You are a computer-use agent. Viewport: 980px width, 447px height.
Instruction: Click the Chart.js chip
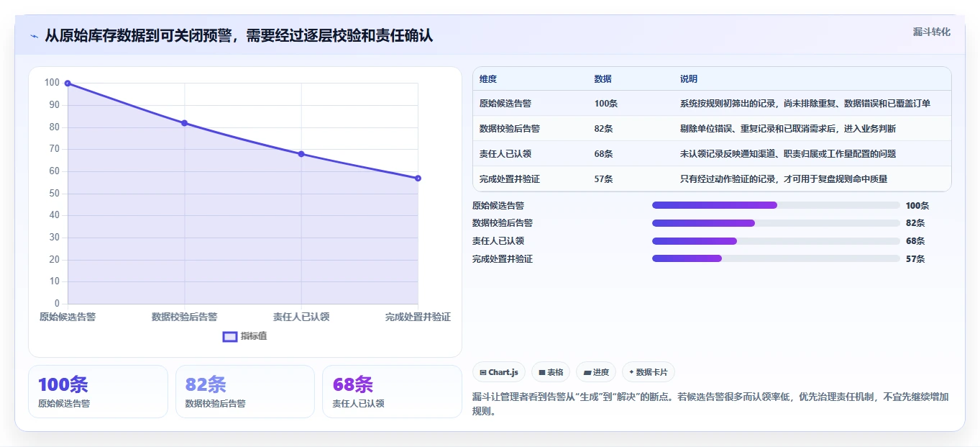499,372
